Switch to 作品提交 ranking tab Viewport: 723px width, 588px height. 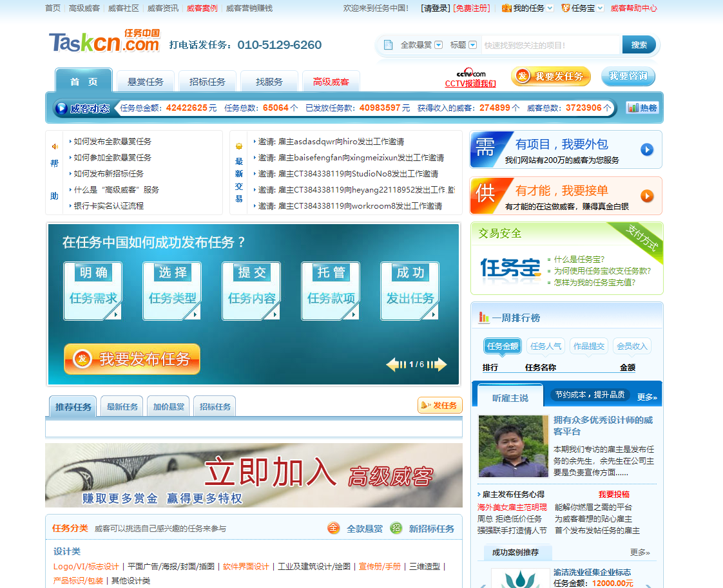pos(589,346)
